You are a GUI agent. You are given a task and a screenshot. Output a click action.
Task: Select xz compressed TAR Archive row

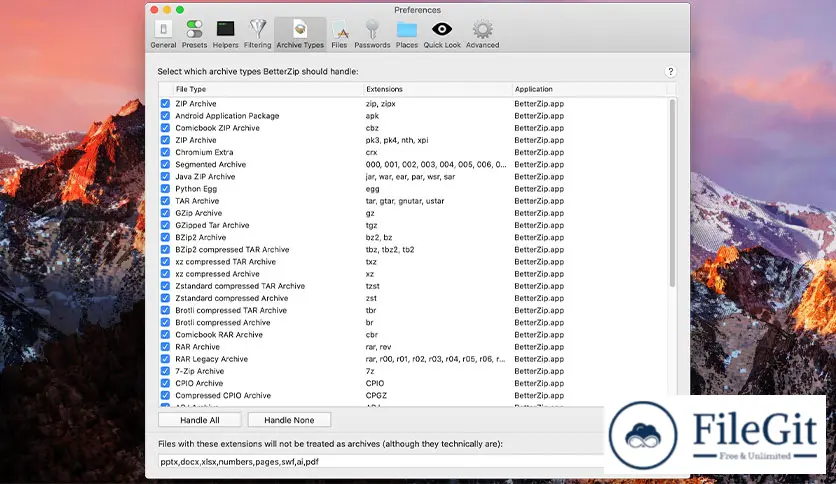pyautogui.click(x=414, y=262)
